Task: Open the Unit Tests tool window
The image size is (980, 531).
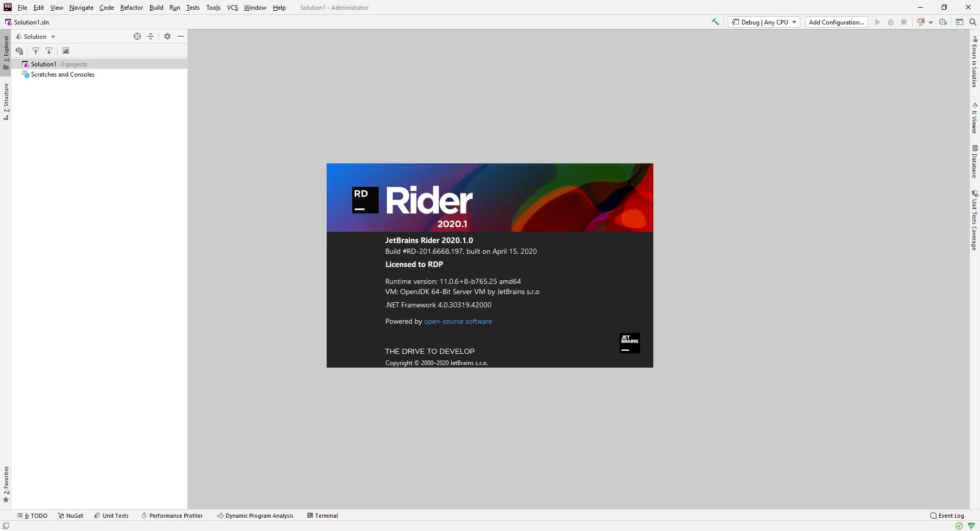Action: pyautogui.click(x=111, y=516)
